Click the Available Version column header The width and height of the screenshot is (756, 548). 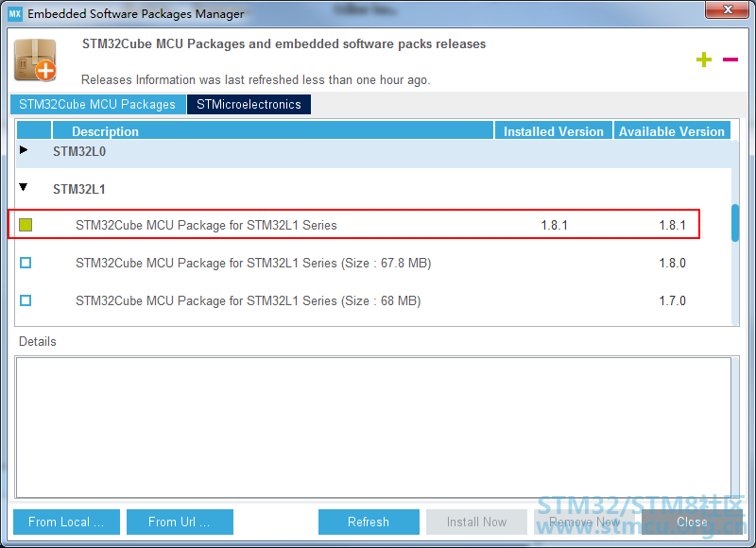672,131
